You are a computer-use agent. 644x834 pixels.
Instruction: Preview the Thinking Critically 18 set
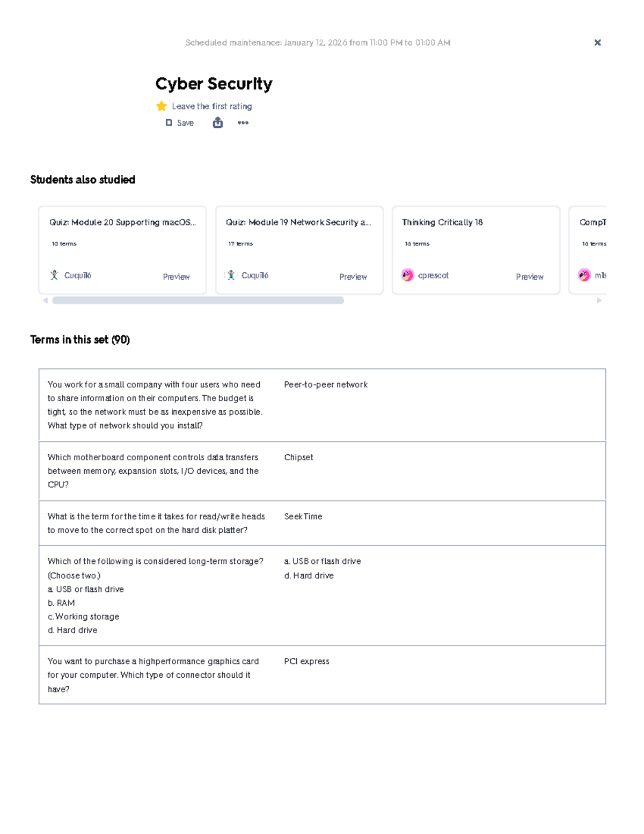coord(529,277)
